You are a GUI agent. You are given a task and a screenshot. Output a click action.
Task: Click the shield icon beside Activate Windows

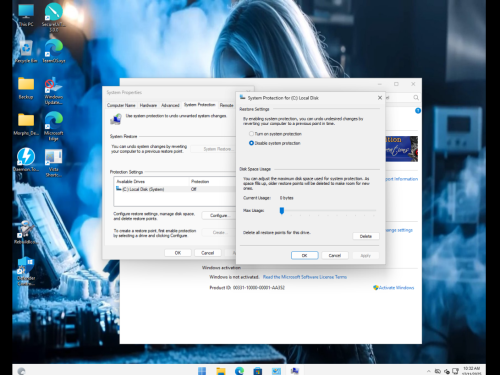[376, 287]
